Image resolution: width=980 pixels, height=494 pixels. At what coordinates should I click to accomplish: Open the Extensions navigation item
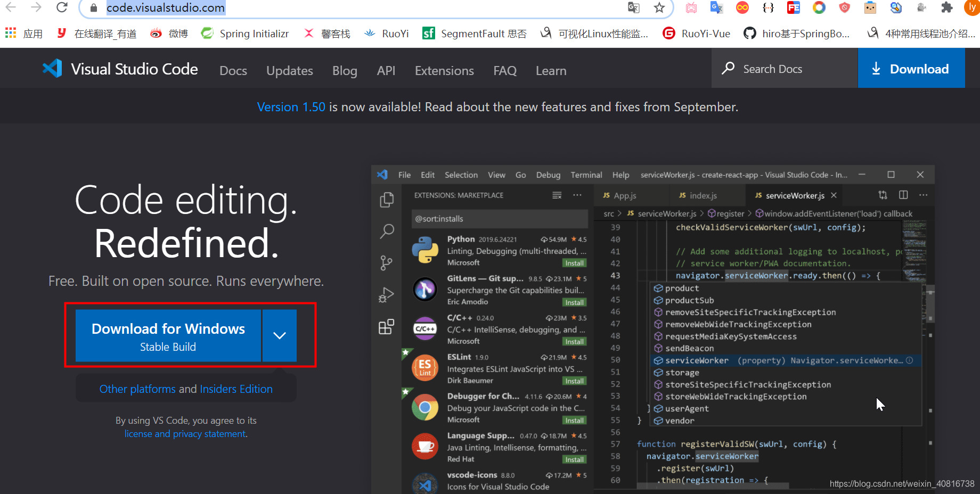(x=444, y=71)
